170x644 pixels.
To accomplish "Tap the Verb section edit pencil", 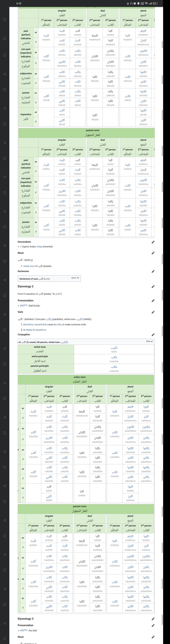I will (x=153, y=312).
